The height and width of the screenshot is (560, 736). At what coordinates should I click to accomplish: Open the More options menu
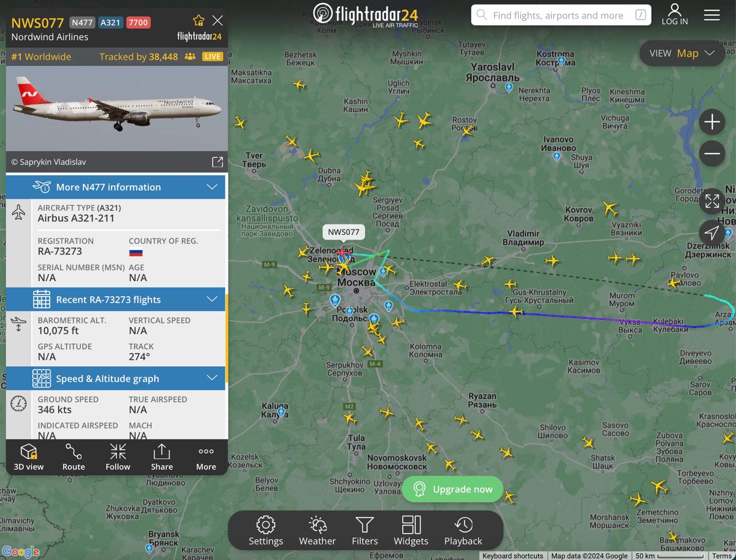(x=206, y=457)
